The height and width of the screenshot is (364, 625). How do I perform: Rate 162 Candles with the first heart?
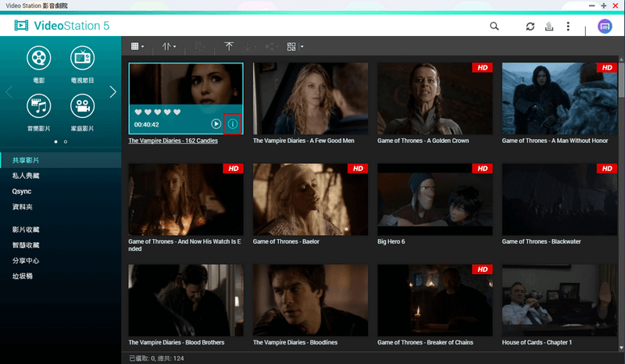click(138, 112)
